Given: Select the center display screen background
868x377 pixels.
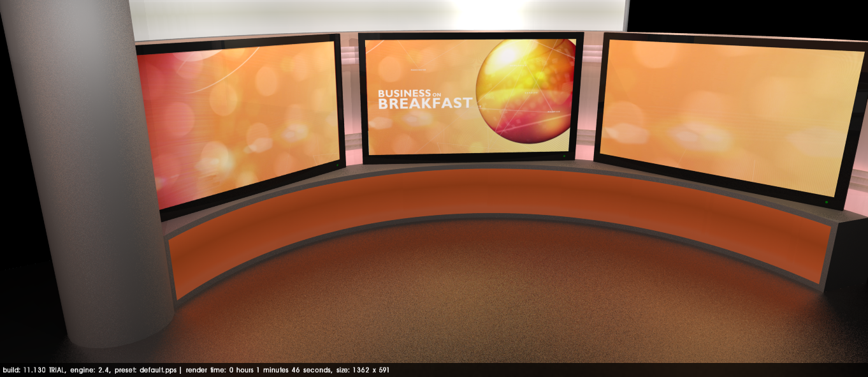Looking at the screenshot, I should pyautogui.click(x=421, y=134).
